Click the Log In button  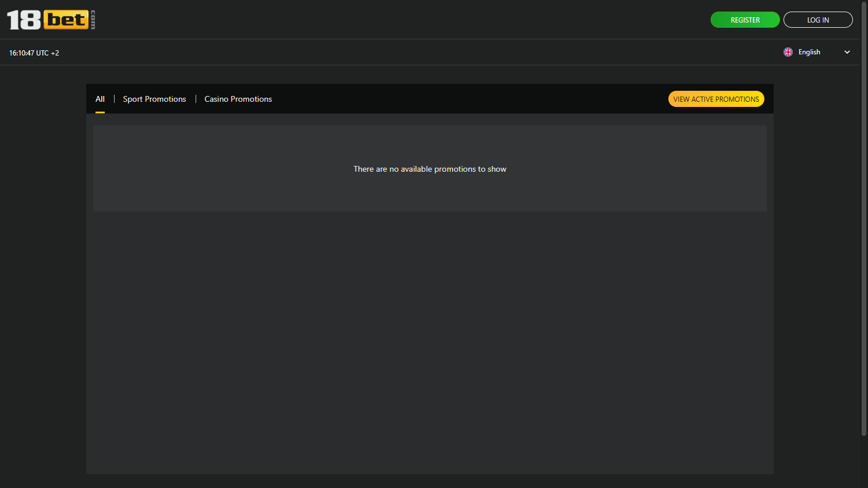818,20
